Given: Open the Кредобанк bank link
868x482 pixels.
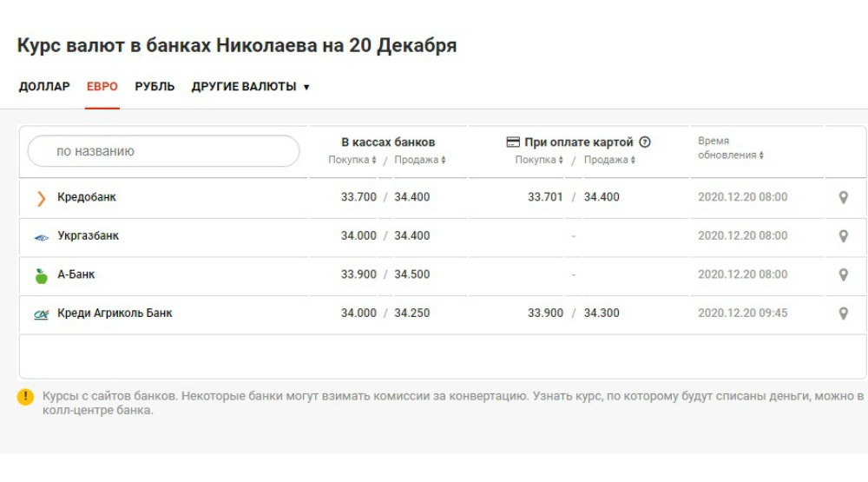Looking at the screenshot, I should 86,197.
